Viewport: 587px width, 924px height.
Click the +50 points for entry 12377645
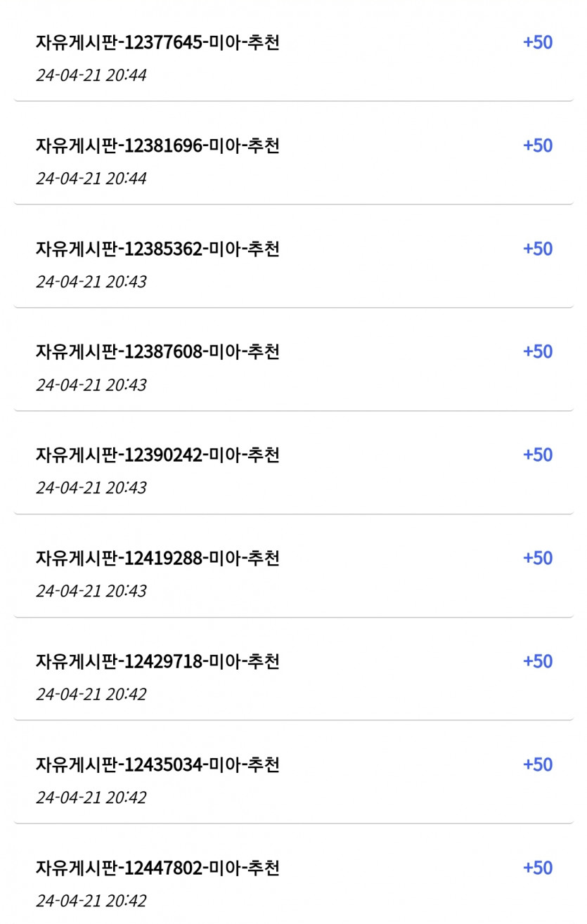point(538,42)
